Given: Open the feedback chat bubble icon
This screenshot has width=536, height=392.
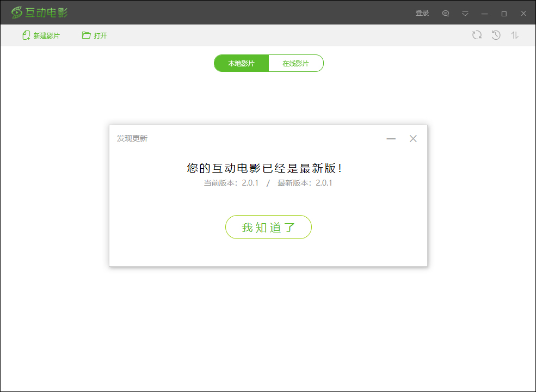Looking at the screenshot, I should (446, 14).
